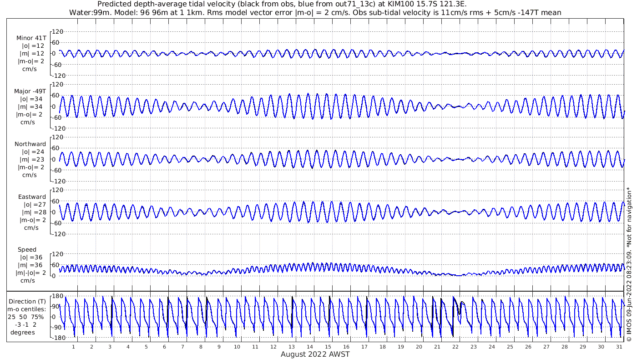Select the 'Speed' panel label

coord(27,250)
